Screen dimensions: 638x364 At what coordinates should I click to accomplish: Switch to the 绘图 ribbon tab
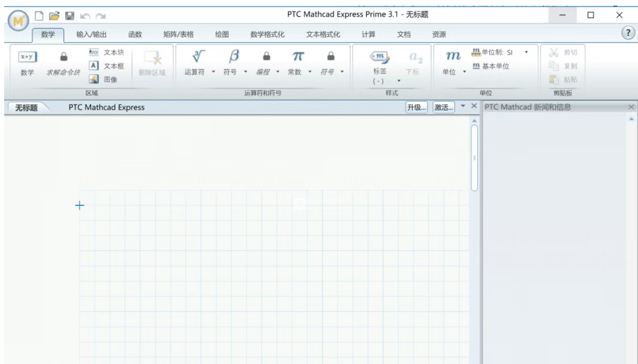tap(222, 35)
